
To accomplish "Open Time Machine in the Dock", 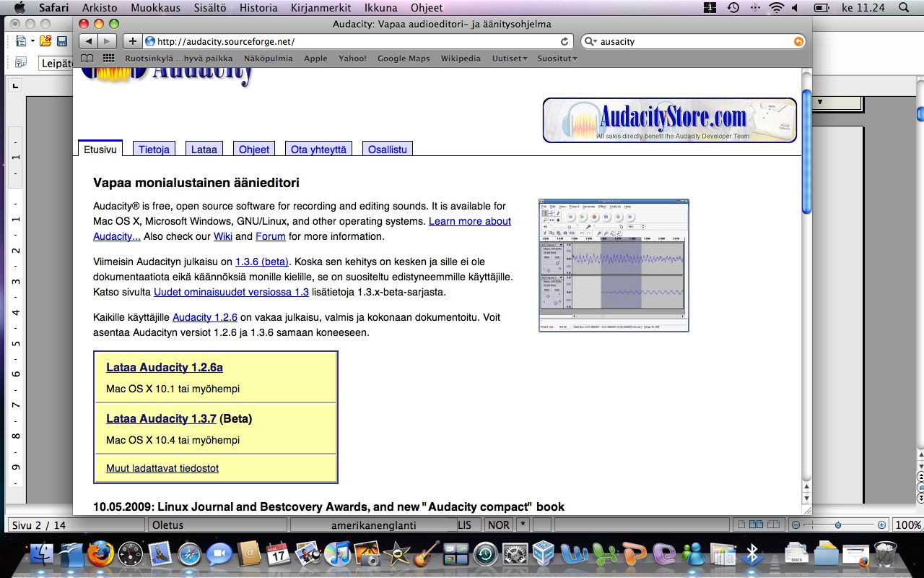I will click(x=485, y=554).
